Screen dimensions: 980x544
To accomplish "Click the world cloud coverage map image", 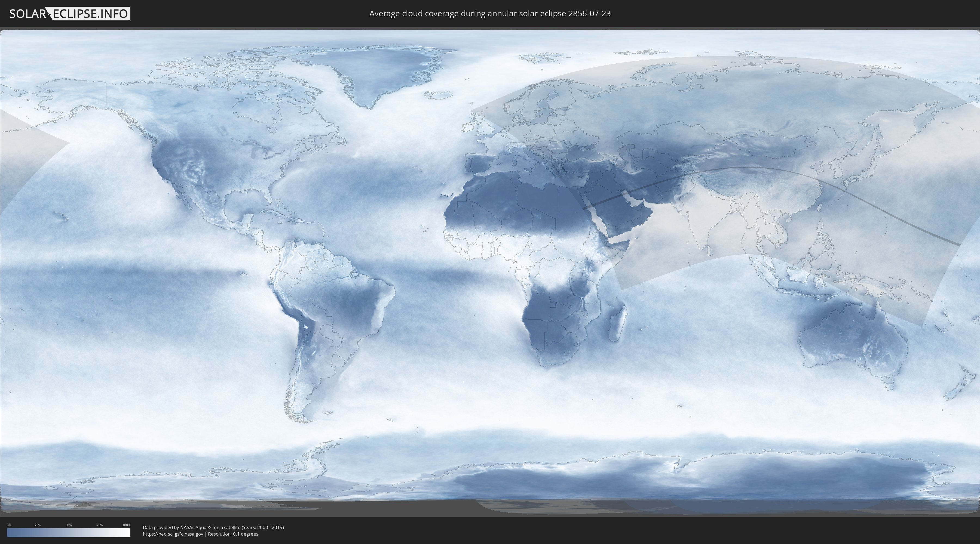I will tap(490, 272).
